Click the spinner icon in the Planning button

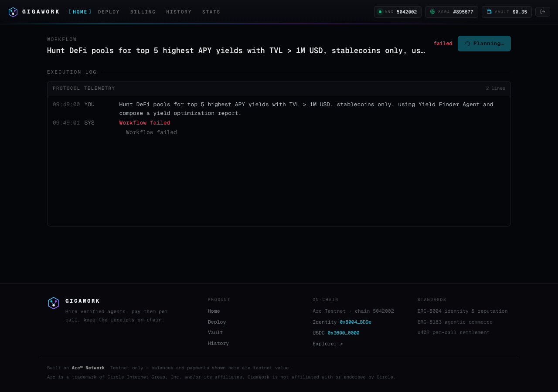coord(468,44)
